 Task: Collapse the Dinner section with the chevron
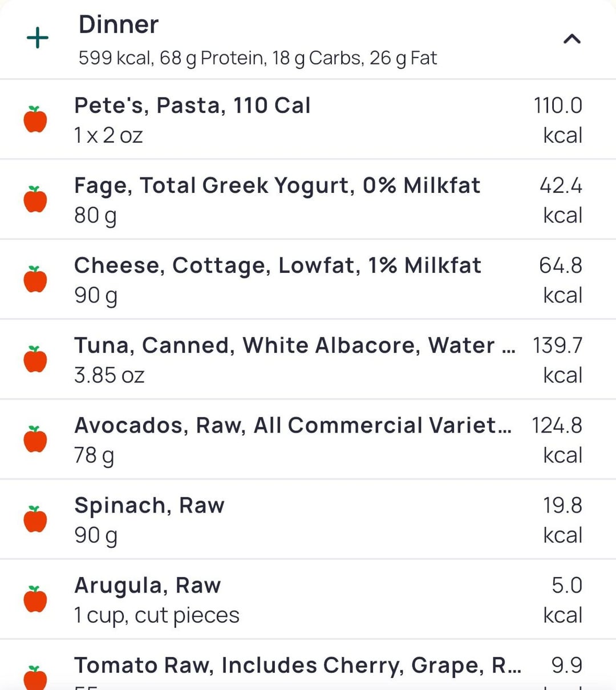click(572, 39)
